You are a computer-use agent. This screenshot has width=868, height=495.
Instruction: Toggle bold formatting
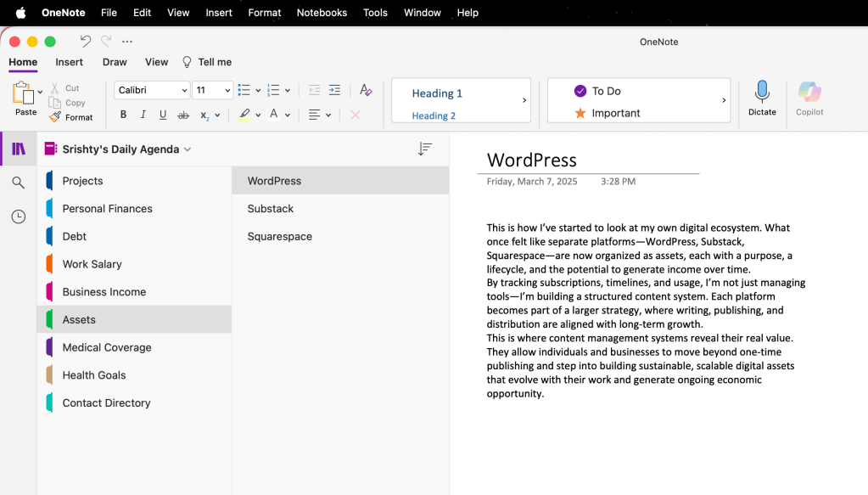point(123,115)
